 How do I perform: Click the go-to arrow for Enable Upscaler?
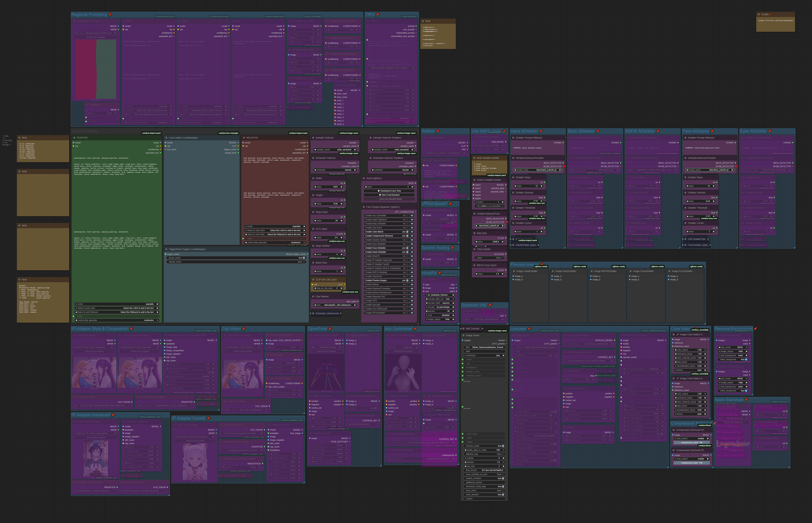point(412,305)
